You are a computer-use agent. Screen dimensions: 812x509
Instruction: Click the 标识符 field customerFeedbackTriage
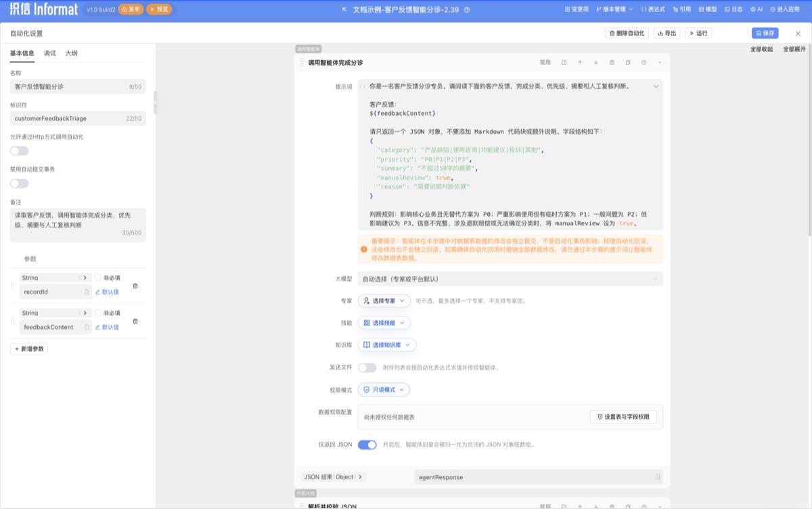click(78, 118)
